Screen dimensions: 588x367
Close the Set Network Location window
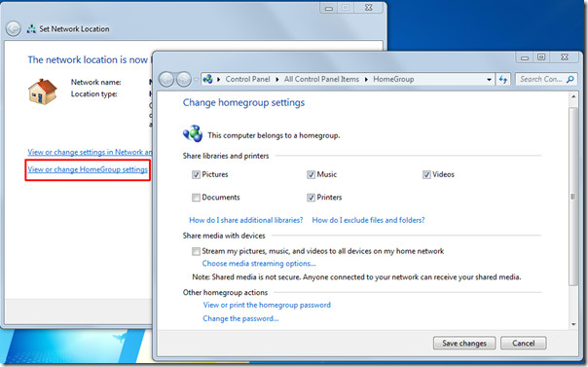point(369,8)
